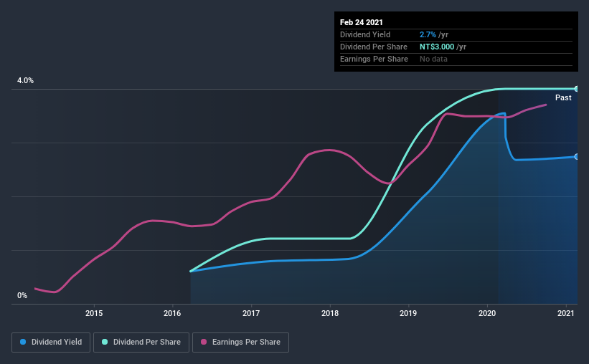This screenshot has width=589, height=364.
Task: Click the Dividend Yield row label in tooltip
Action: [365, 34]
